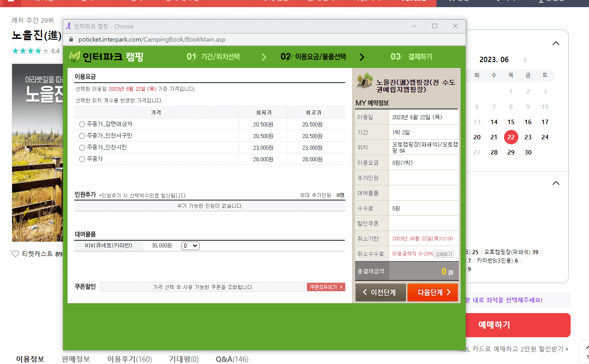This screenshot has height=364, width=589.
Task: Click the lock icon in address bar
Action: [71, 39]
